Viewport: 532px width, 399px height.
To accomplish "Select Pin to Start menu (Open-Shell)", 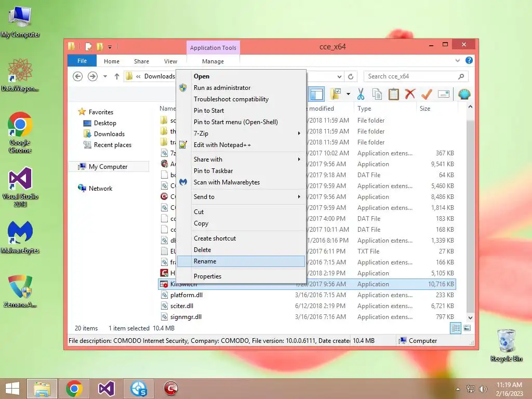I will click(x=241, y=122).
